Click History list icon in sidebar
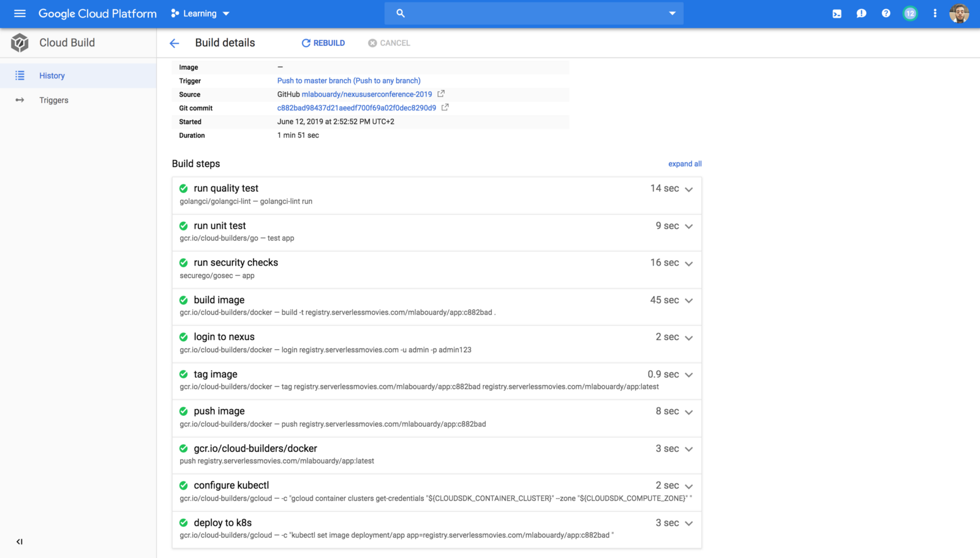The width and height of the screenshot is (980, 558). 20,75
